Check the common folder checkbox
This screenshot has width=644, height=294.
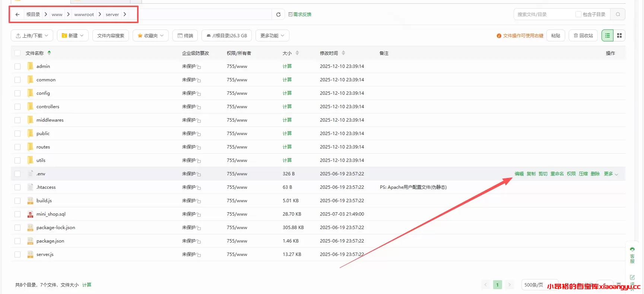click(18, 79)
